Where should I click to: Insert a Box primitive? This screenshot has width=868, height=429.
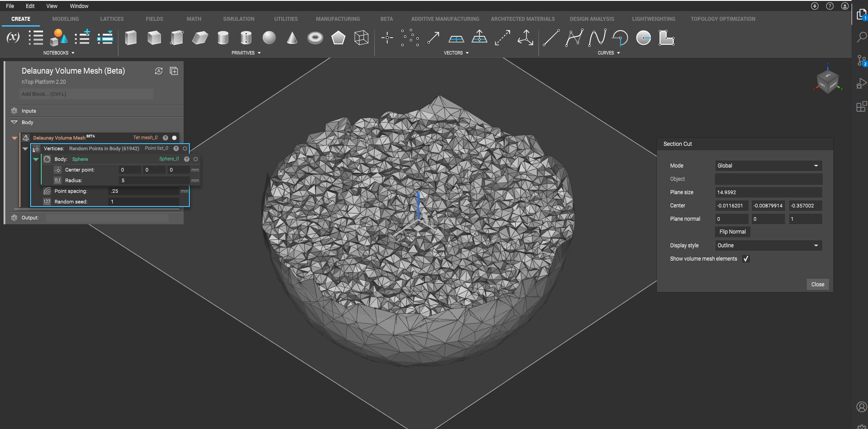pyautogui.click(x=131, y=38)
